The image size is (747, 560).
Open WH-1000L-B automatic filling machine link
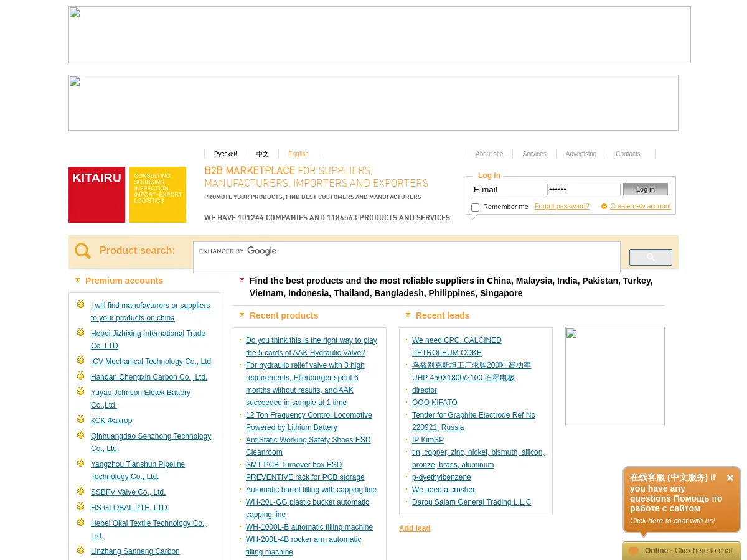click(x=309, y=527)
